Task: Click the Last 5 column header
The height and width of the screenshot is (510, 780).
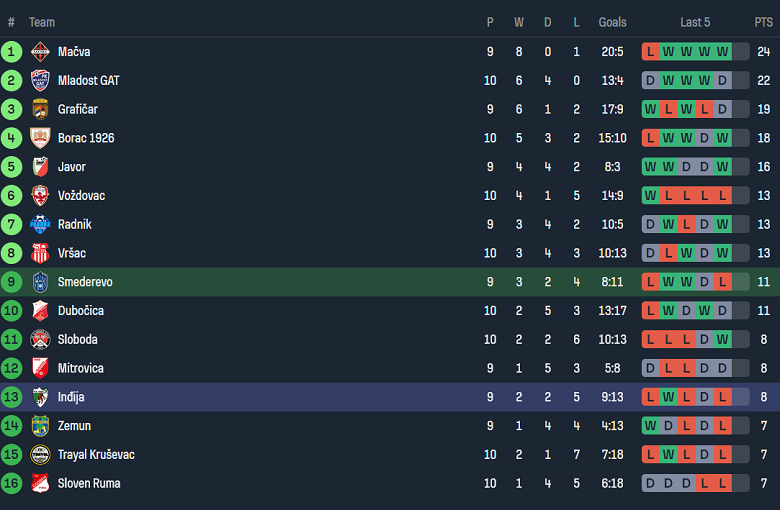Action: [695, 22]
